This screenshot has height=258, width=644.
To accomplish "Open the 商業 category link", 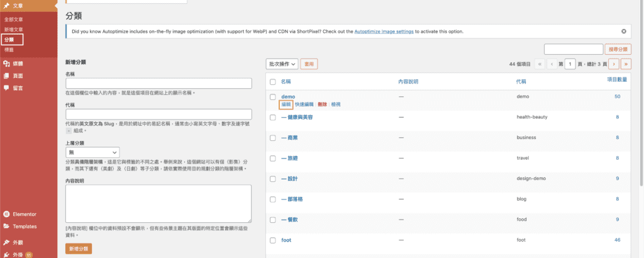I will 289,138.
